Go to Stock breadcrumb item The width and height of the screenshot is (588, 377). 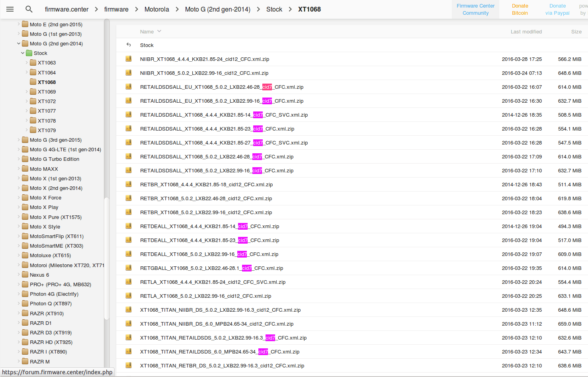[274, 9]
